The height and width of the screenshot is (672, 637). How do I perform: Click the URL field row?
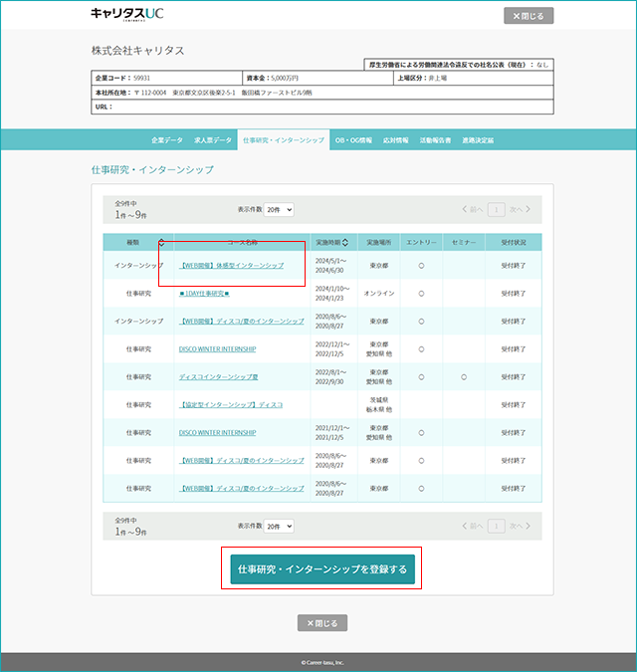tap(322, 107)
